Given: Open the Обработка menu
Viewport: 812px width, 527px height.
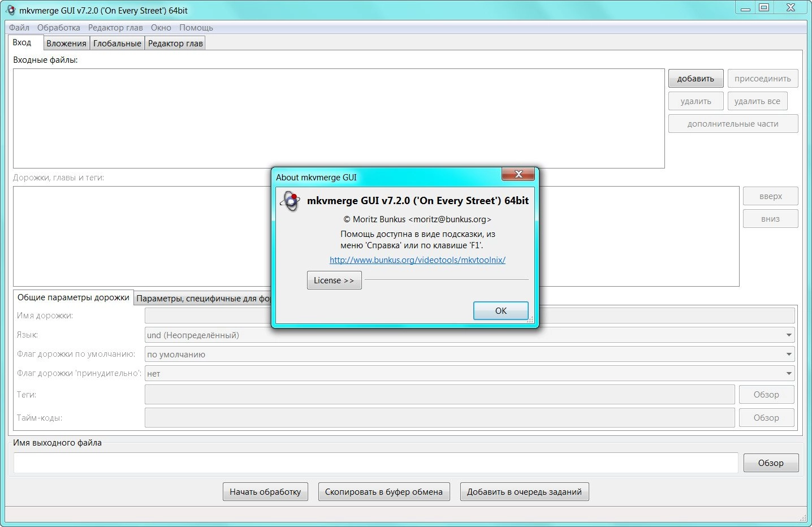Looking at the screenshot, I should coord(59,28).
